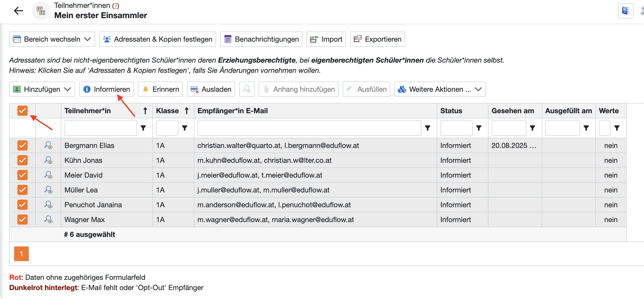
Task: Open the Bereich wechseln dropdown
Action: point(52,39)
